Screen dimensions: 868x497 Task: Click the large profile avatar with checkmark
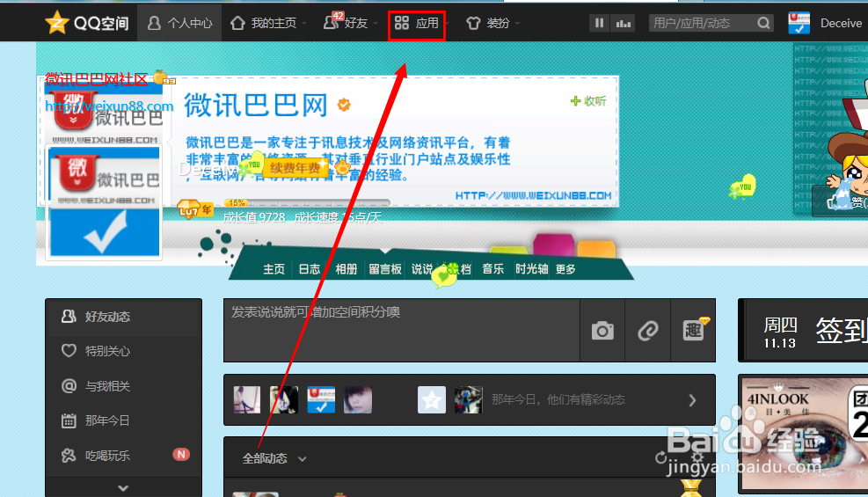105,201
